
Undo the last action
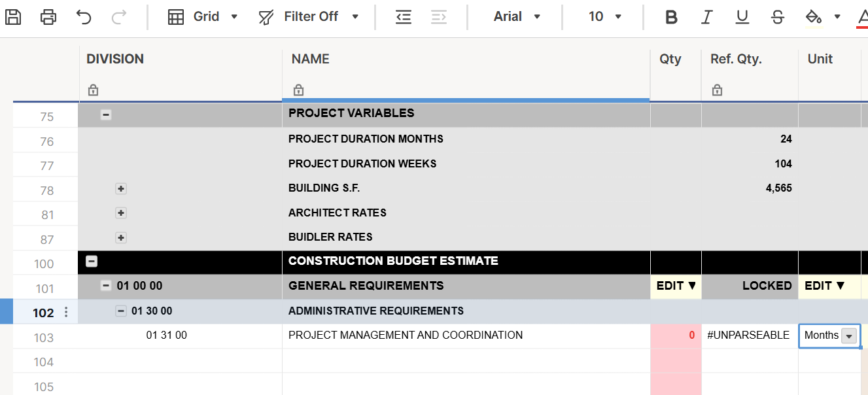point(84,16)
